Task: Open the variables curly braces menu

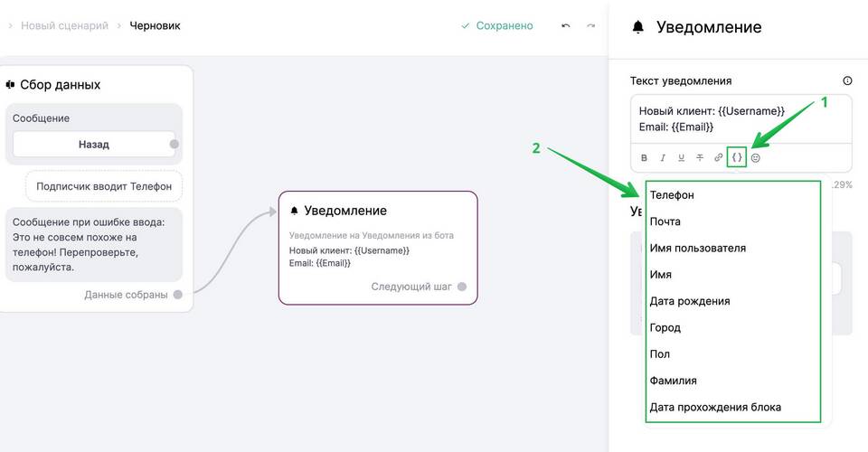Action: (737, 157)
